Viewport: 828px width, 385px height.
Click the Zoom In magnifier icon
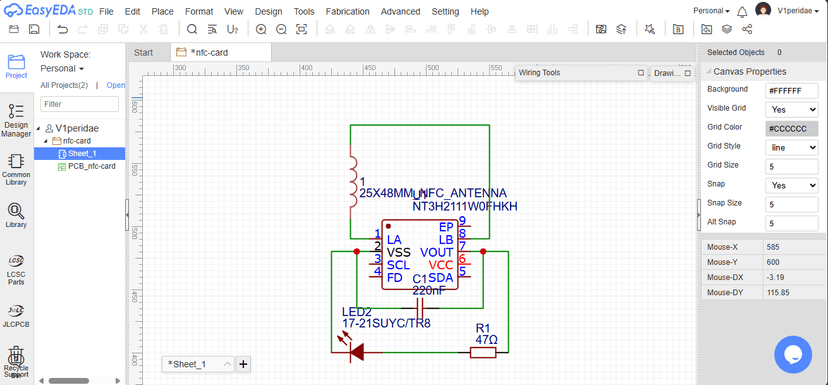pyautogui.click(x=261, y=30)
